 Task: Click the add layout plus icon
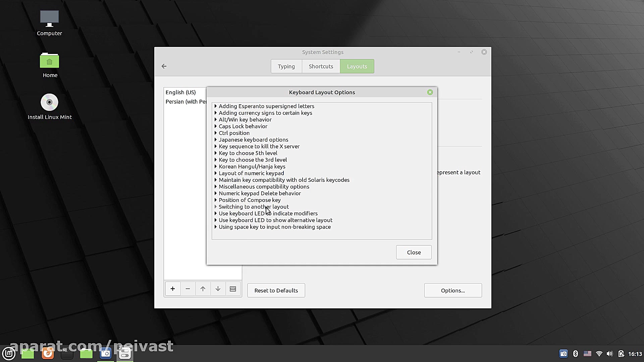173,289
